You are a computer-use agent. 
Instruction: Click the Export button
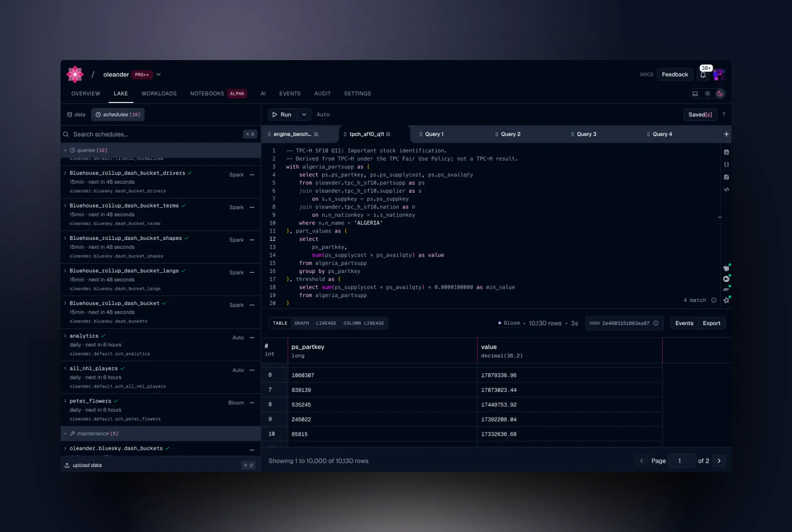(711, 323)
